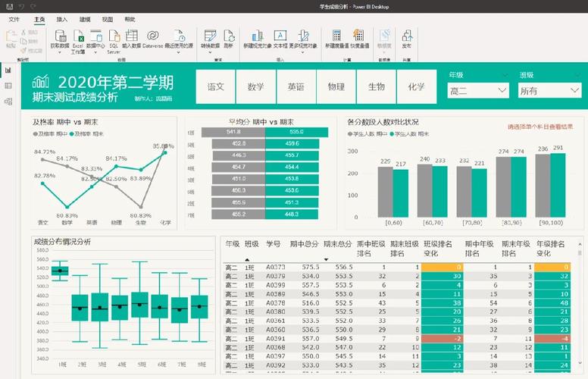Click the 学号 column header
The image size is (588, 379).
(x=274, y=244)
